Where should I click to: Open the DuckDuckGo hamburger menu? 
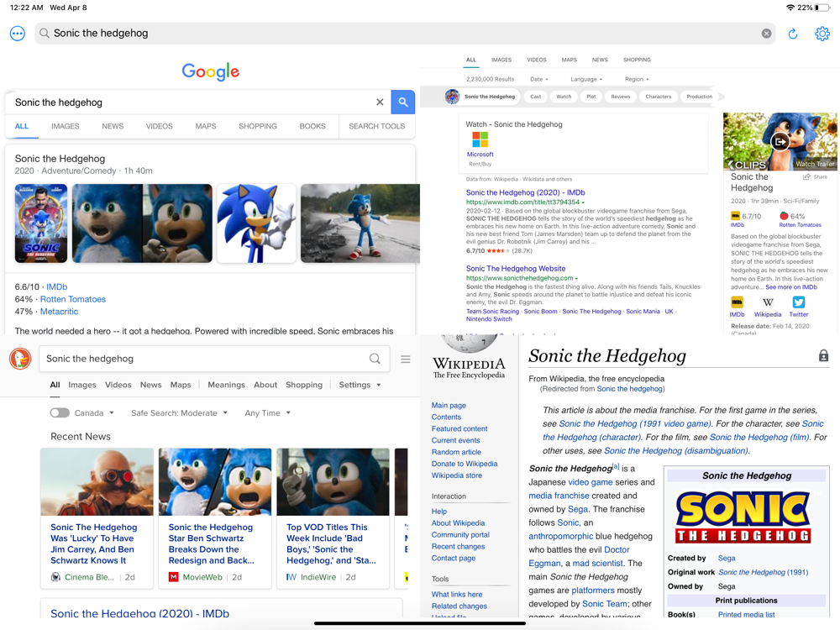[x=406, y=359]
